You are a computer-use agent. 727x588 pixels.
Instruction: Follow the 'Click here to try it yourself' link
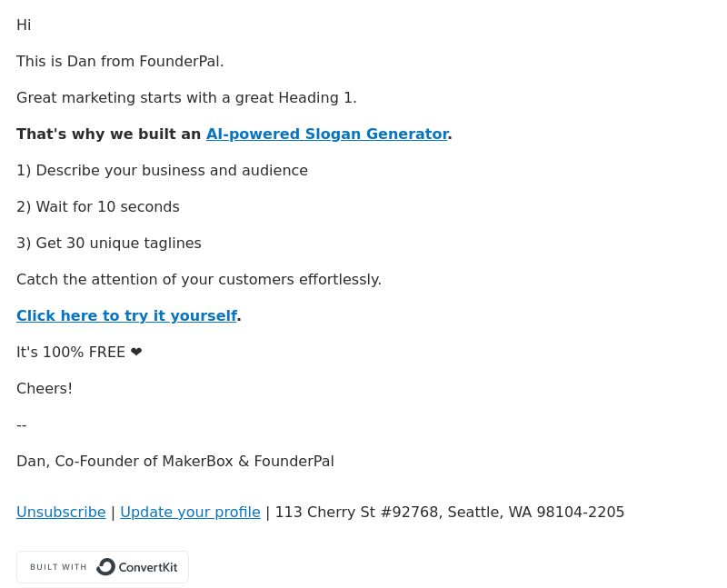[126, 315]
